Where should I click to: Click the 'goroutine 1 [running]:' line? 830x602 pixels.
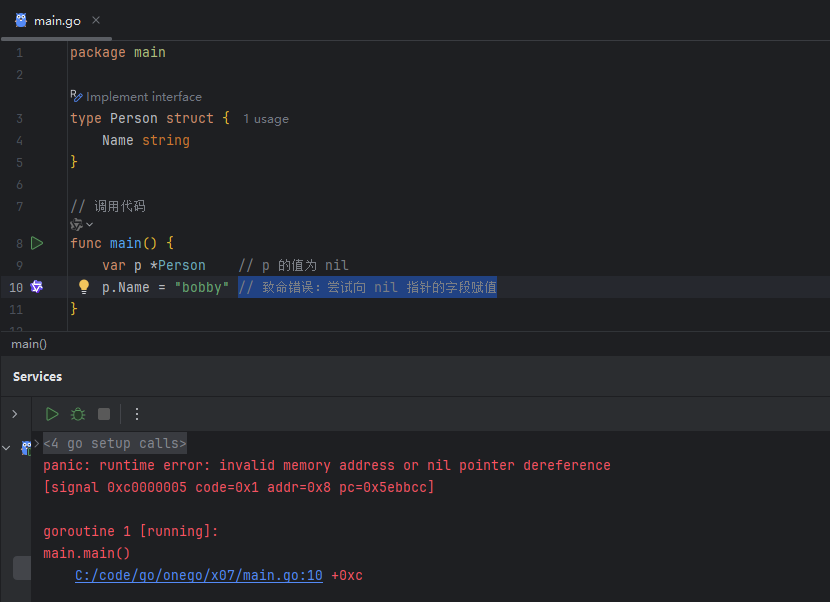tap(131, 531)
